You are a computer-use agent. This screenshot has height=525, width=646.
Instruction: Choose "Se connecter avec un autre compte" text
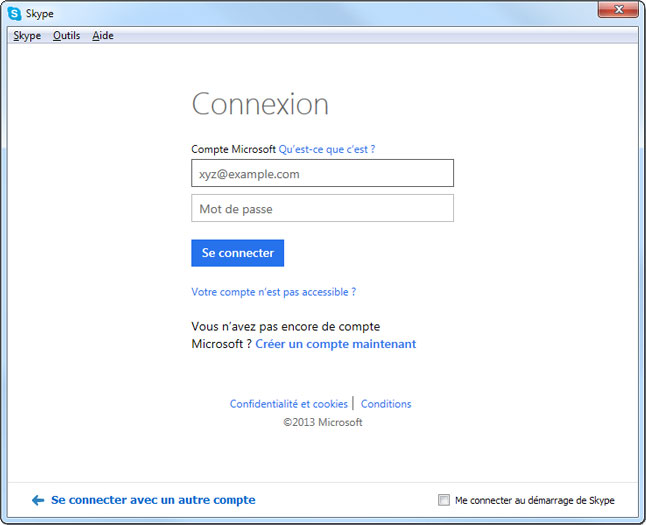[x=153, y=500]
